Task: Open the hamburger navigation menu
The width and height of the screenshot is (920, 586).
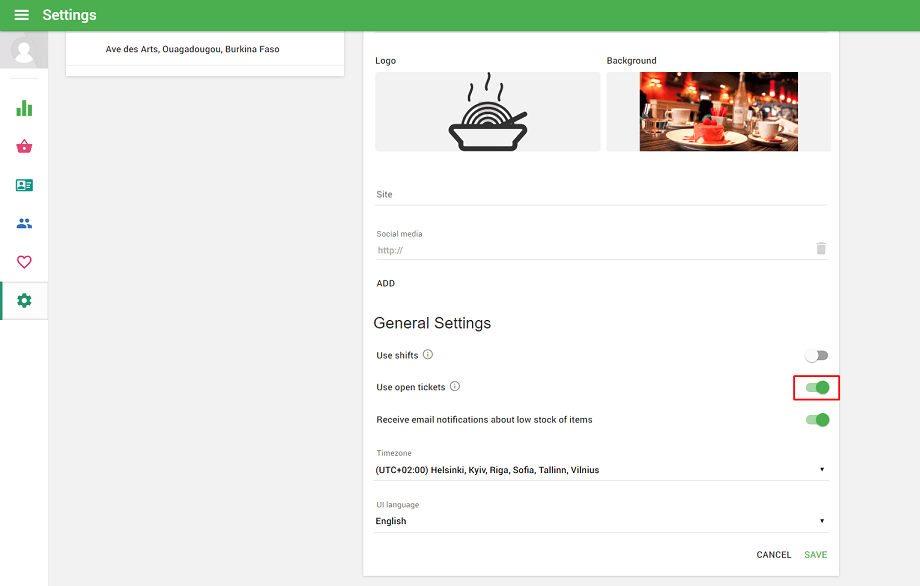Action: click(22, 15)
